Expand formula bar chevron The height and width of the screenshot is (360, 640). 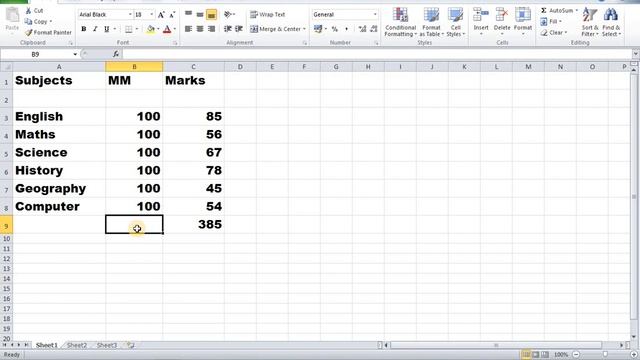[x=636, y=54]
